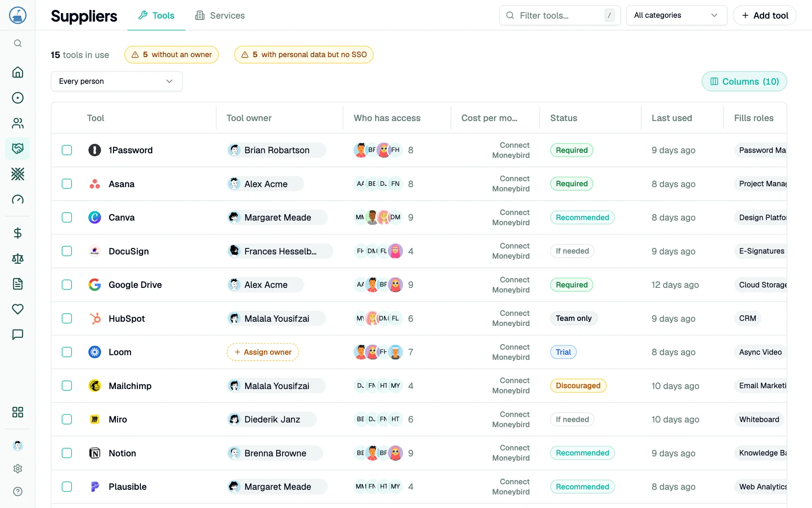Viewport: 812px width, 508px height.
Task: Focus the Filter tools search field
Action: (560, 15)
